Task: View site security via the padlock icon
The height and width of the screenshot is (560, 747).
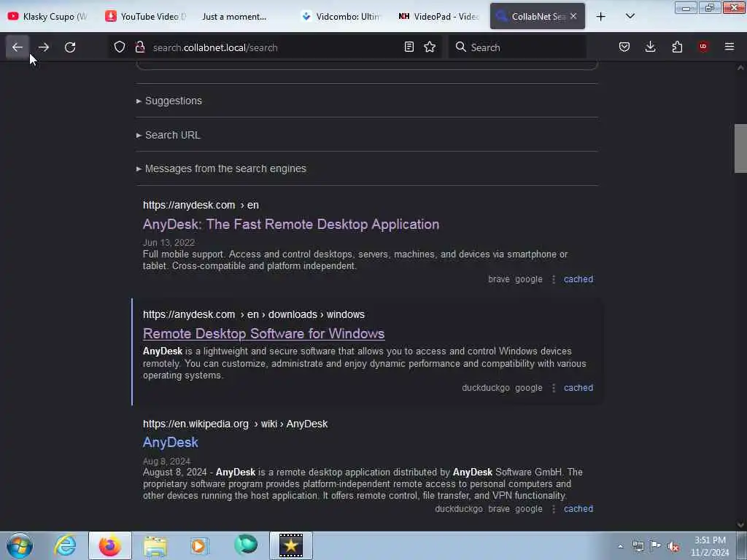Action: tap(140, 47)
